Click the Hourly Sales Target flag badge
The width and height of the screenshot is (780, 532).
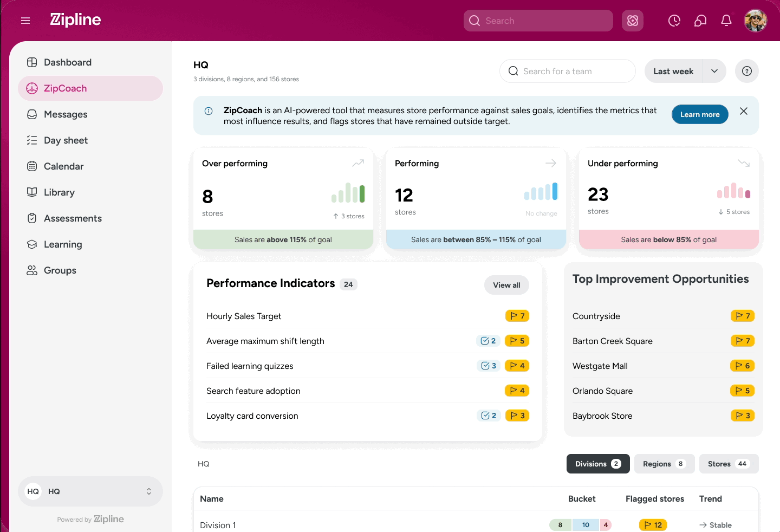coord(517,316)
